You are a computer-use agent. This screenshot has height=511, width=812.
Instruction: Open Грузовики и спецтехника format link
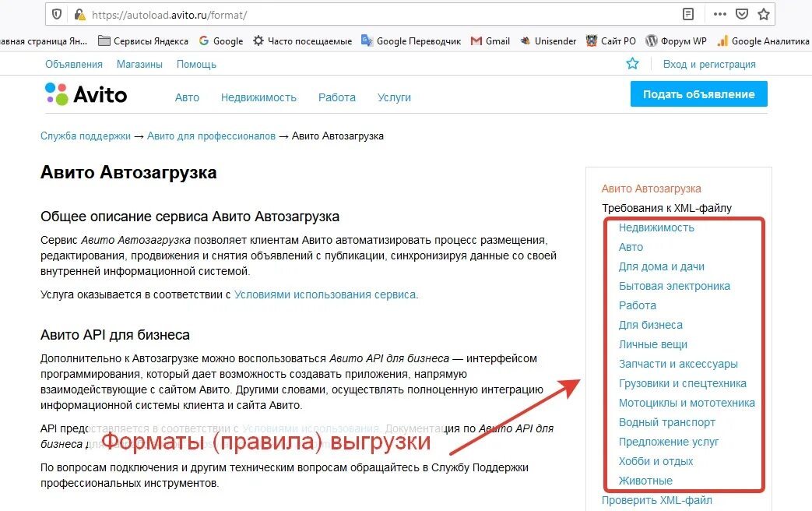pos(683,383)
